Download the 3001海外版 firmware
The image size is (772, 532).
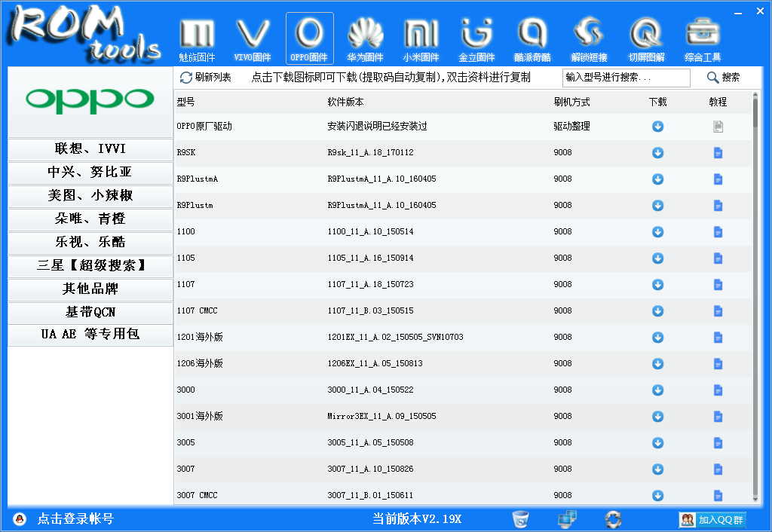pyautogui.click(x=657, y=417)
